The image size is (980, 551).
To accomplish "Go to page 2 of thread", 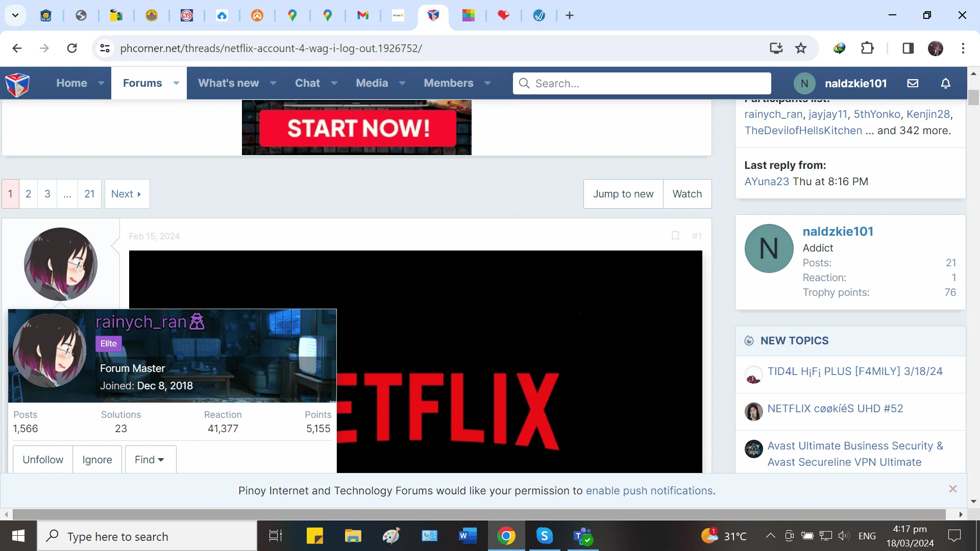I will (x=28, y=194).
